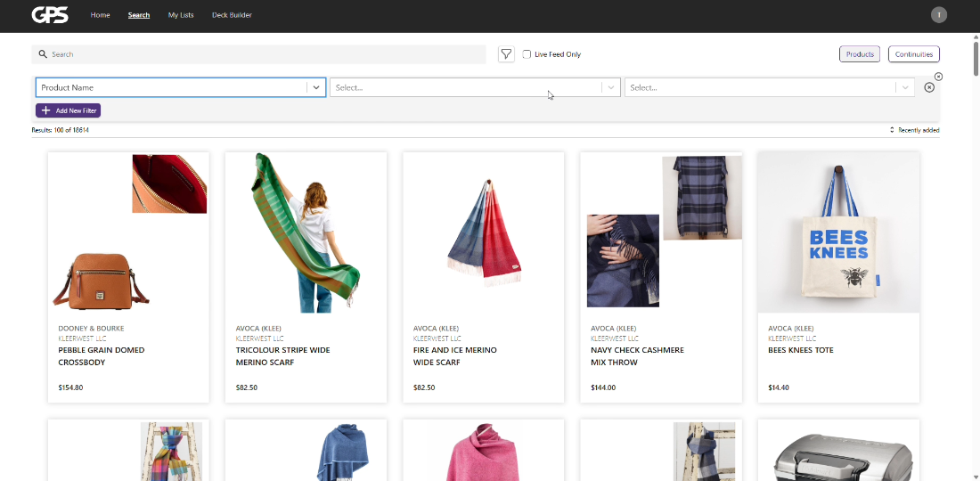Click the GPS logo

pyautogui.click(x=50, y=15)
